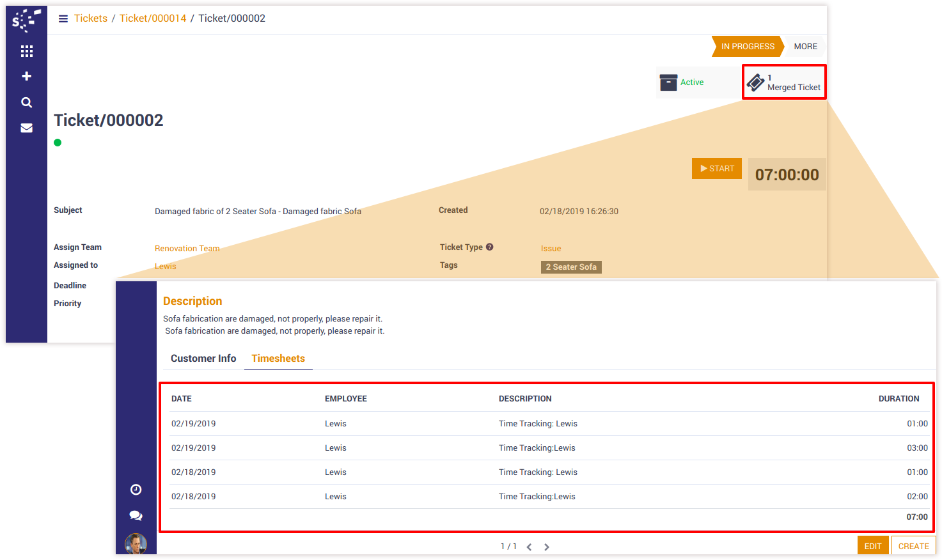Click the EDIT button

[x=872, y=546]
